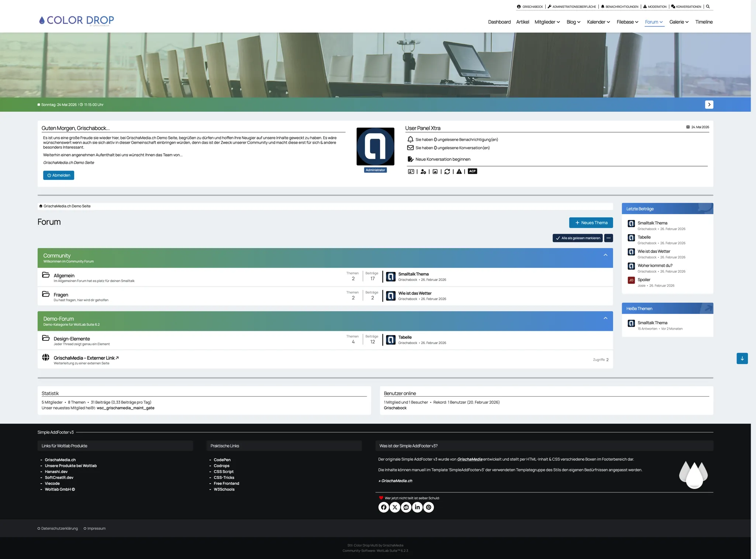Click the warning triangle icon in User Panel Xtra
The height and width of the screenshot is (559, 756).
459,171
